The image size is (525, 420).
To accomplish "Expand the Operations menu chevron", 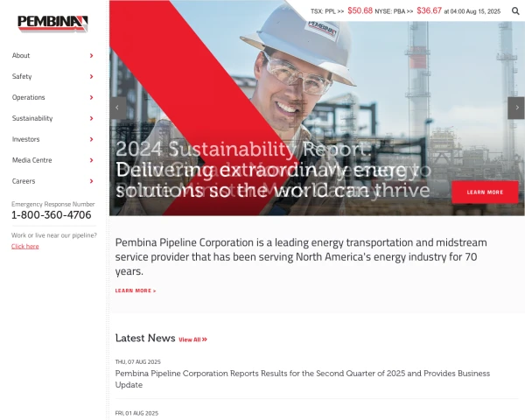I will click(91, 97).
